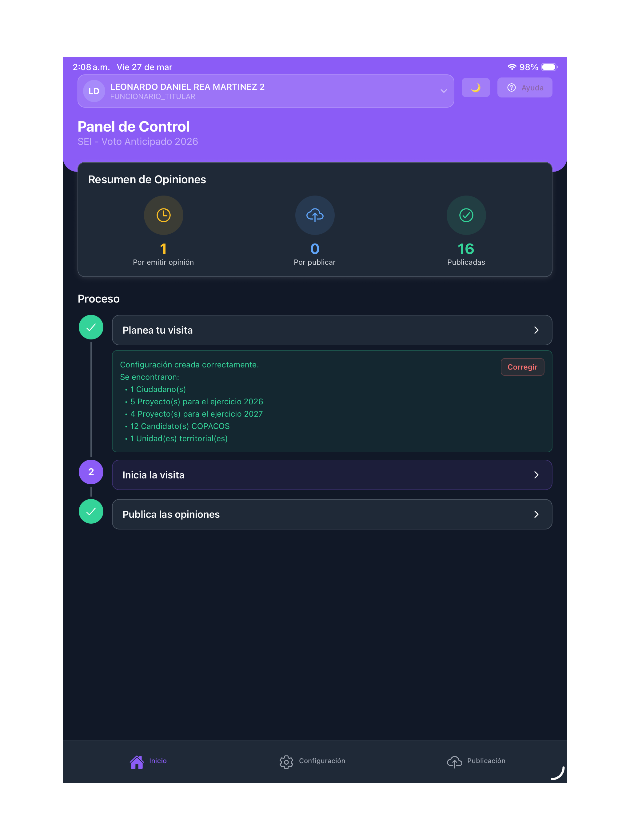Select the Por publicar count 0

click(315, 249)
